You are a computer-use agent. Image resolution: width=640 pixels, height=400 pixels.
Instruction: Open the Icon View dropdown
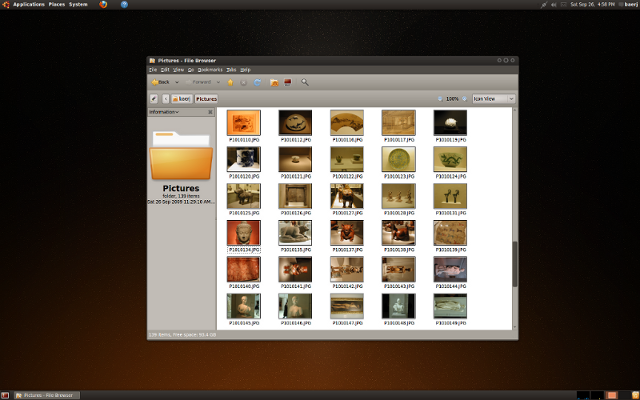494,99
